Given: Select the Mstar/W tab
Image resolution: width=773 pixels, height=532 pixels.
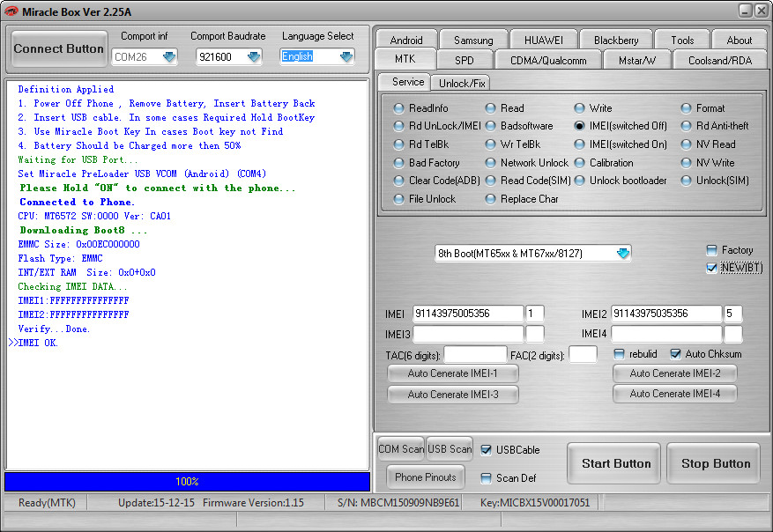Looking at the screenshot, I should (x=637, y=60).
